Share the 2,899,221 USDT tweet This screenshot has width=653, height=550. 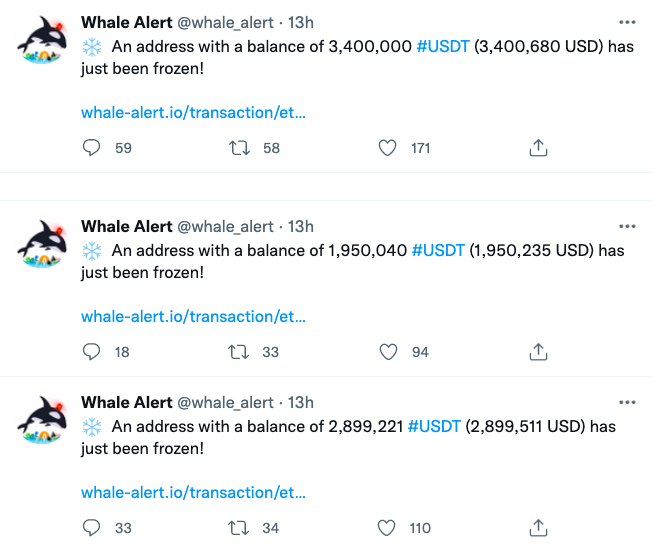point(538,528)
